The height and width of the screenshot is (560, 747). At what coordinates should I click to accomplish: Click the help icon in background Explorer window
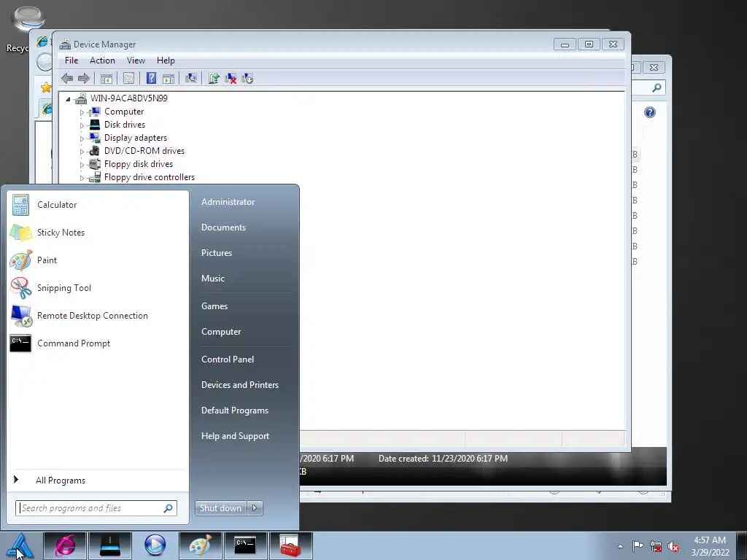pyautogui.click(x=650, y=112)
